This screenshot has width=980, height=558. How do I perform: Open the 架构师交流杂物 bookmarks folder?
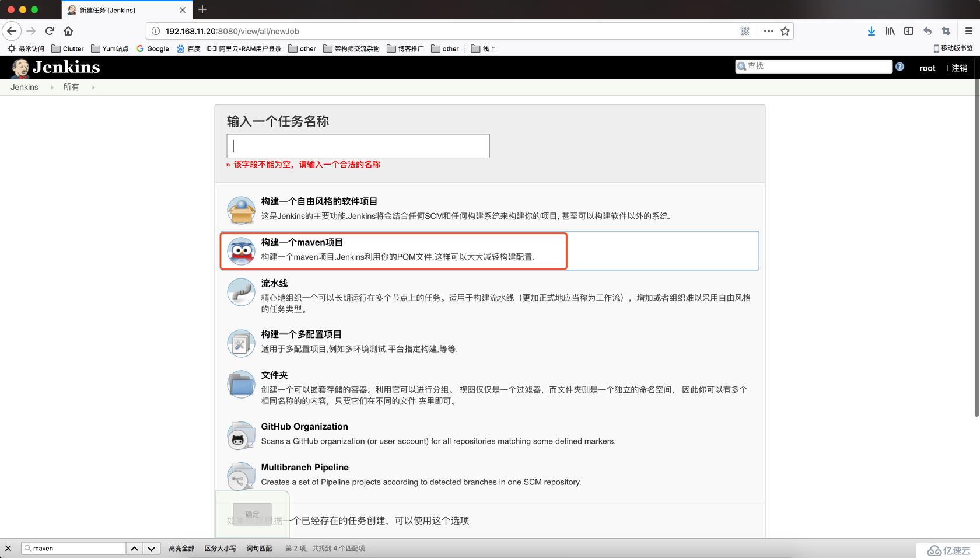point(351,48)
